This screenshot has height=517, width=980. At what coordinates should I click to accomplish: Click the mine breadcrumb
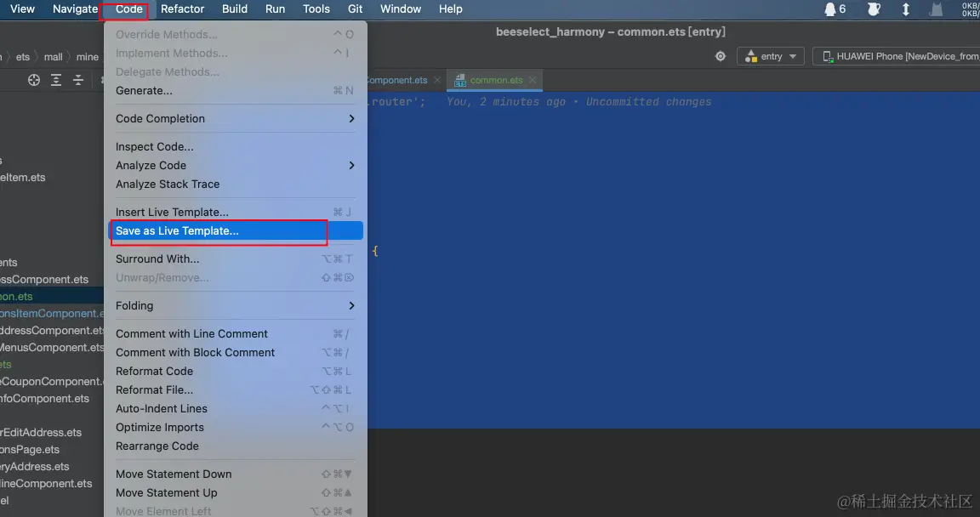[x=88, y=57]
